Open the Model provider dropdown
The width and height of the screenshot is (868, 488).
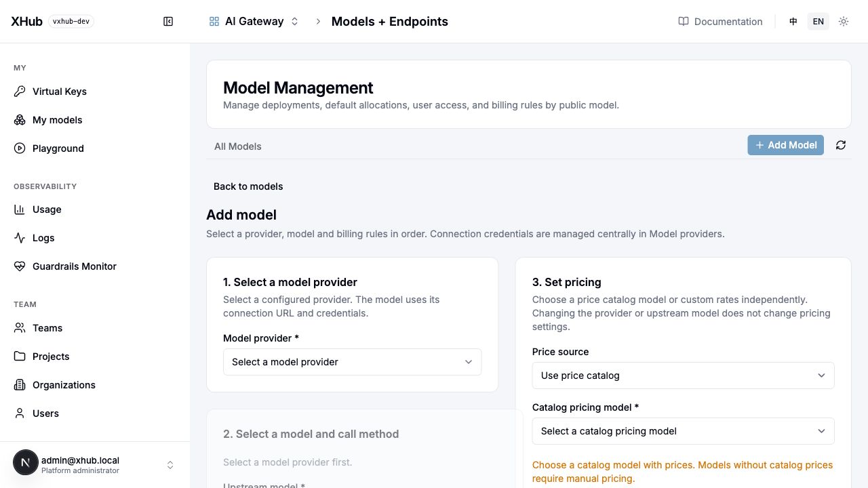pyautogui.click(x=352, y=362)
